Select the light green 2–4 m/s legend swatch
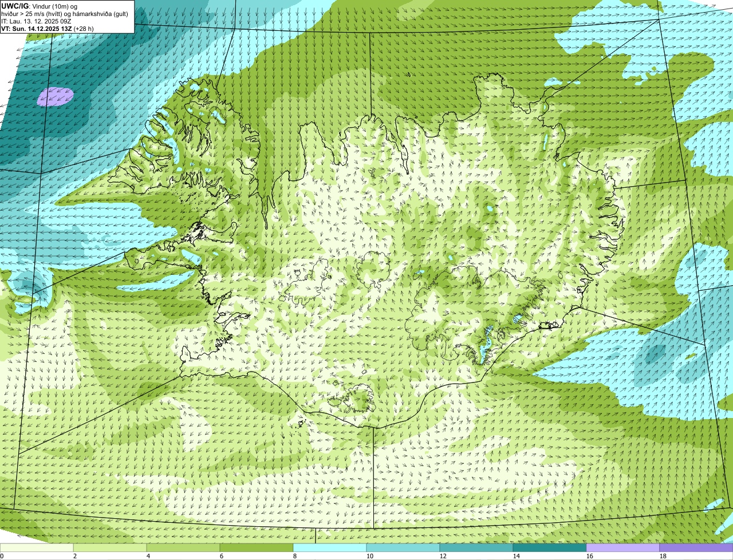The image size is (733, 560). tap(110, 547)
